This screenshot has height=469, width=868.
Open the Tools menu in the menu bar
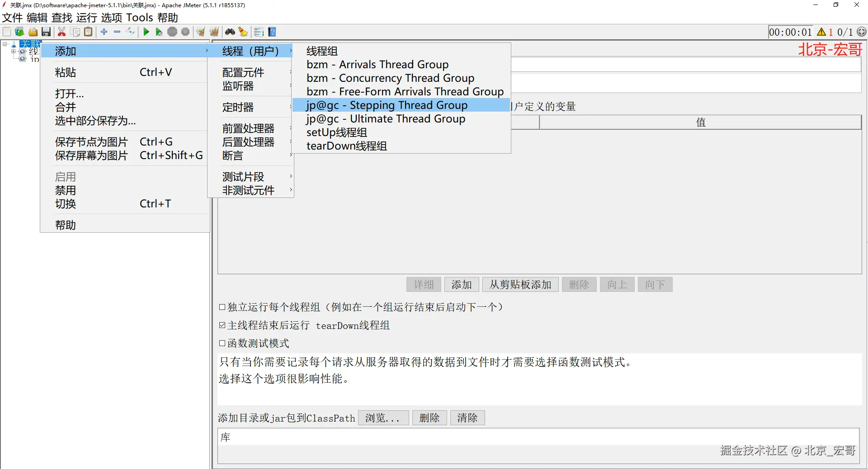click(x=140, y=18)
